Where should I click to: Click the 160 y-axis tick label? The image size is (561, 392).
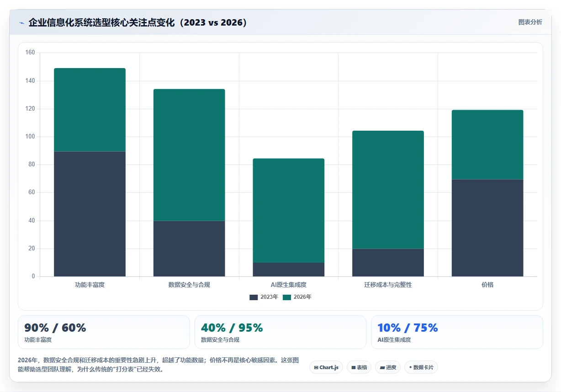click(30, 53)
